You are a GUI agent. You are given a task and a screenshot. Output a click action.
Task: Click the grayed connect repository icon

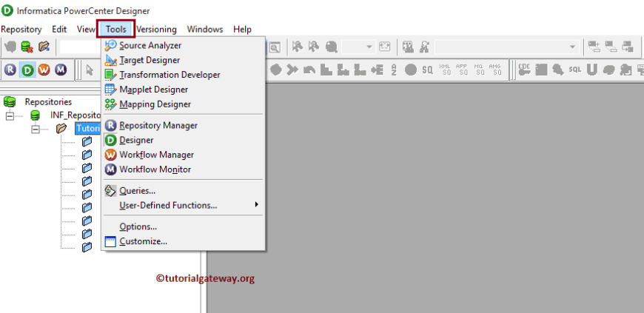(10, 47)
